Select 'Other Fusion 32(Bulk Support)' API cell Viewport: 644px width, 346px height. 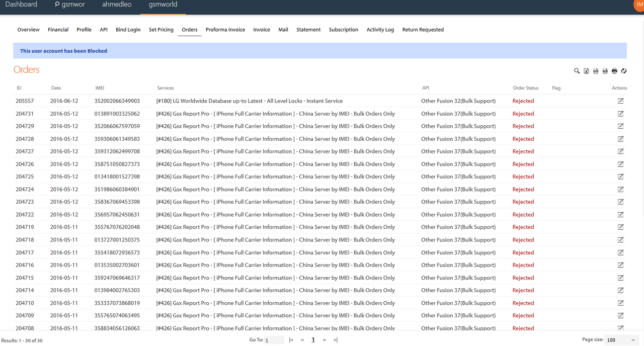[x=458, y=101]
